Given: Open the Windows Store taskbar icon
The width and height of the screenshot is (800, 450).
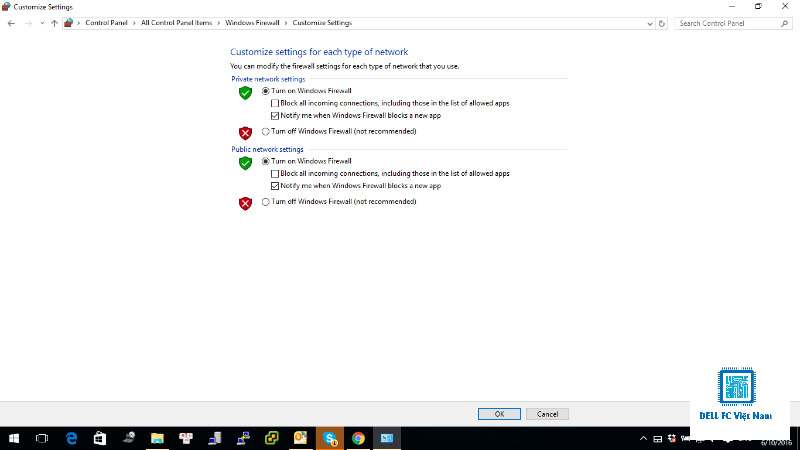Looking at the screenshot, I should coord(100,438).
